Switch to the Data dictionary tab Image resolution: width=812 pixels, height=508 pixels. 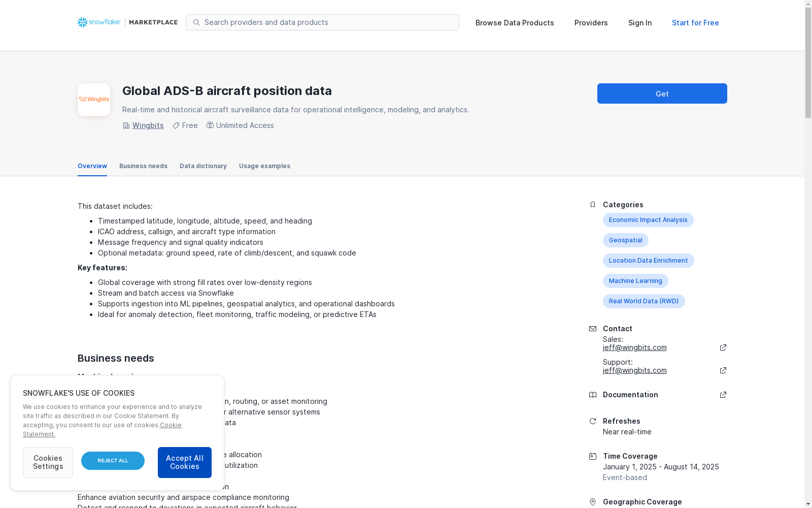click(x=203, y=166)
